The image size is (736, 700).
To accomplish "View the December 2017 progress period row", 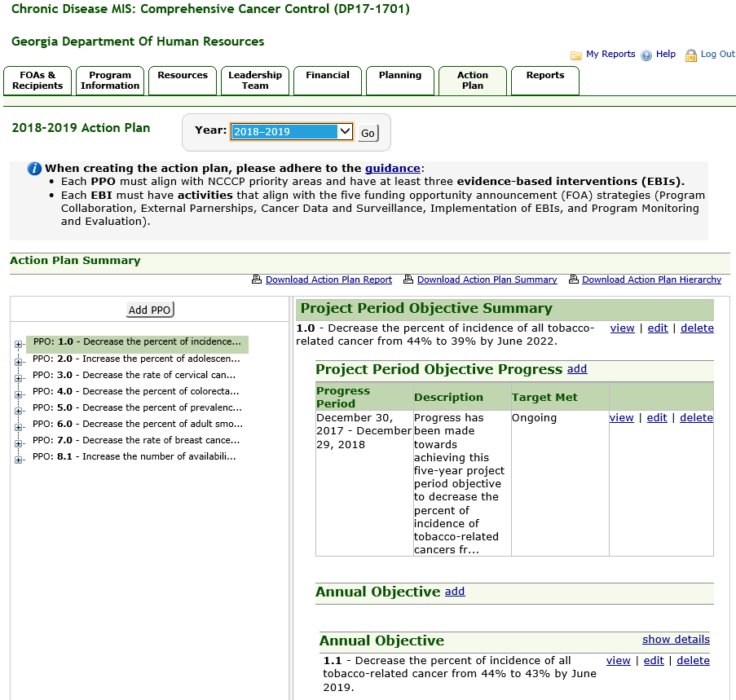I will tap(621, 417).
